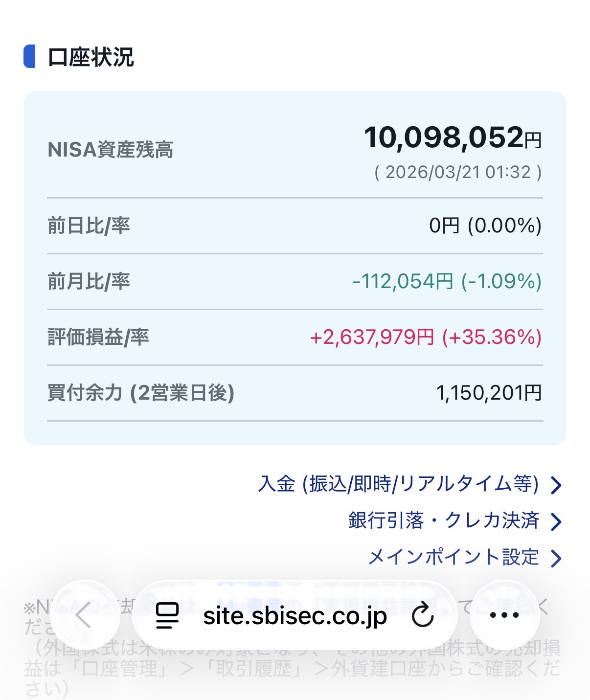Go to メインポイント設定 link
The height and width of the screenshot is (700, 590).
tap(453, 557)
